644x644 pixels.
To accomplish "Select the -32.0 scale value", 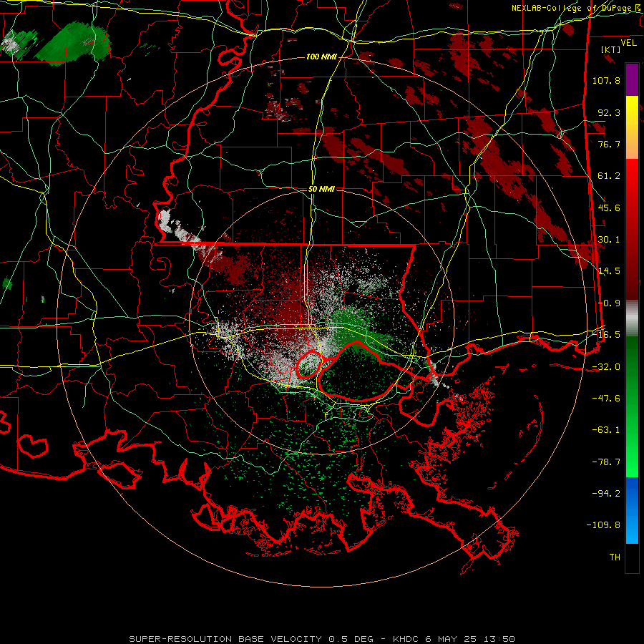I will pyautogui.click(x=606, y=367).
